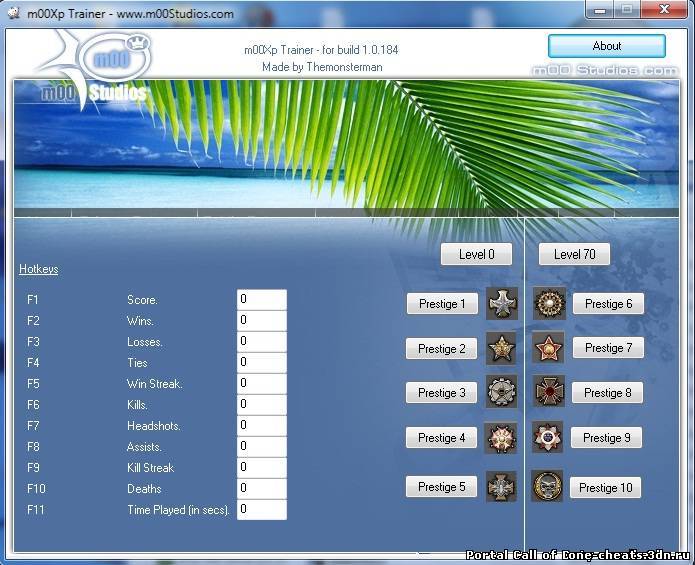The width and height of the screenshot is (695, 565).
Task: Focus the Score value field
Action: pos(262,300)
